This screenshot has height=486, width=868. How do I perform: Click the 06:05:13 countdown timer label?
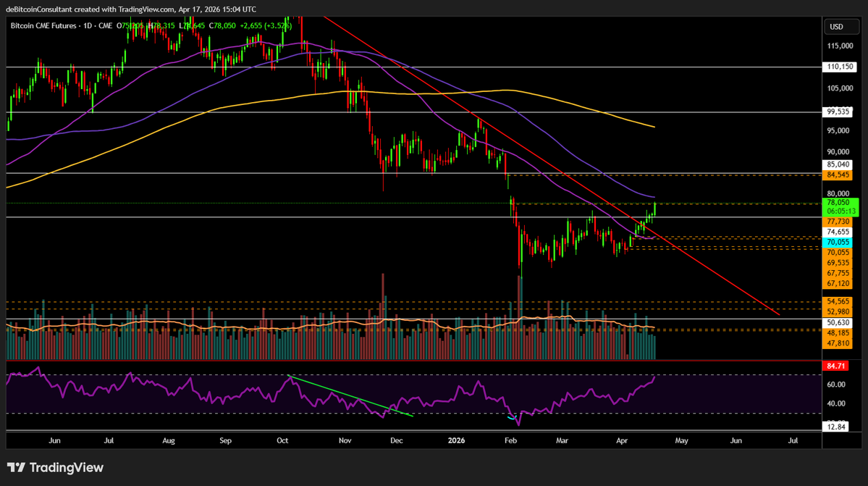tap(841, 211)
